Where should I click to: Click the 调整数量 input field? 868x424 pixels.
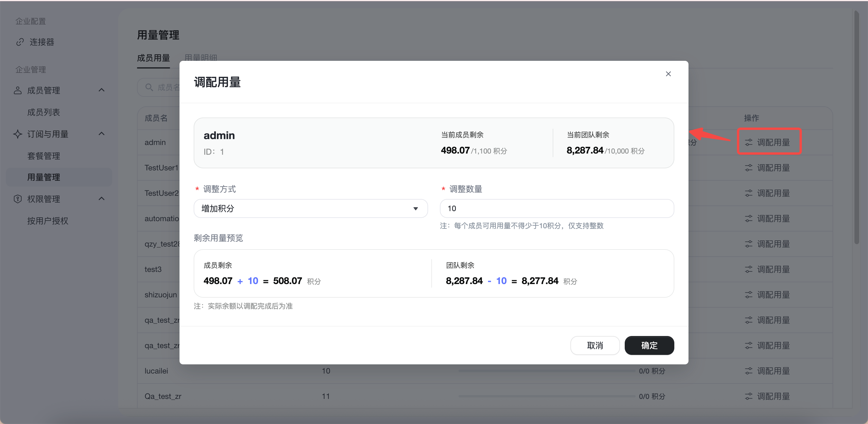click(557, 208)
